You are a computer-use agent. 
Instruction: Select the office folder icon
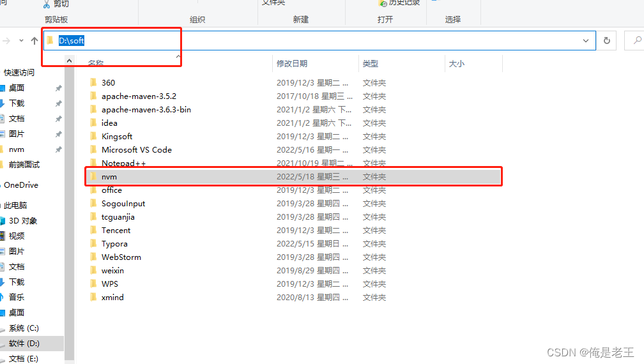93,190
